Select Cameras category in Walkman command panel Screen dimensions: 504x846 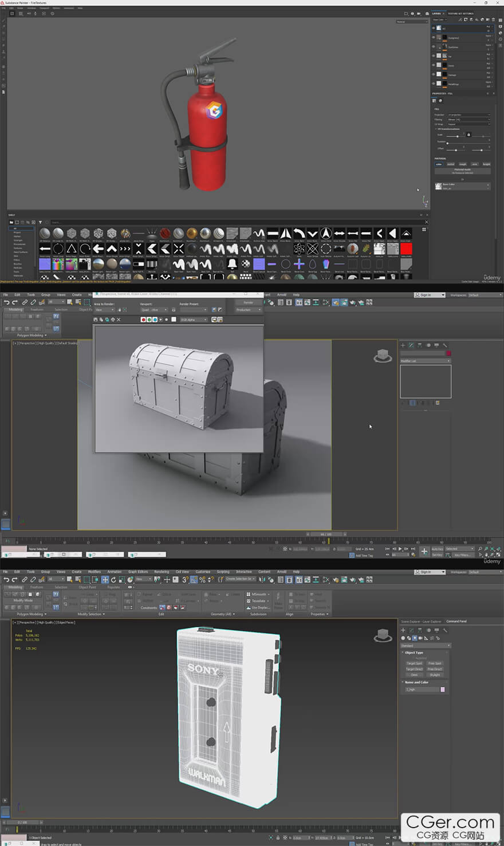point(420,638)
